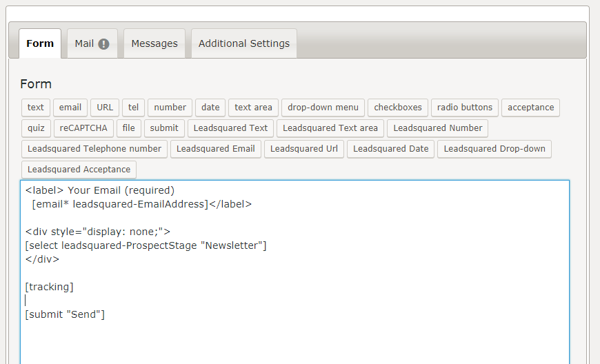Image resolution: width=600 pixels, height=364 pixels.
Task: Insert a text field tag
Action: [x=36, y=108]
